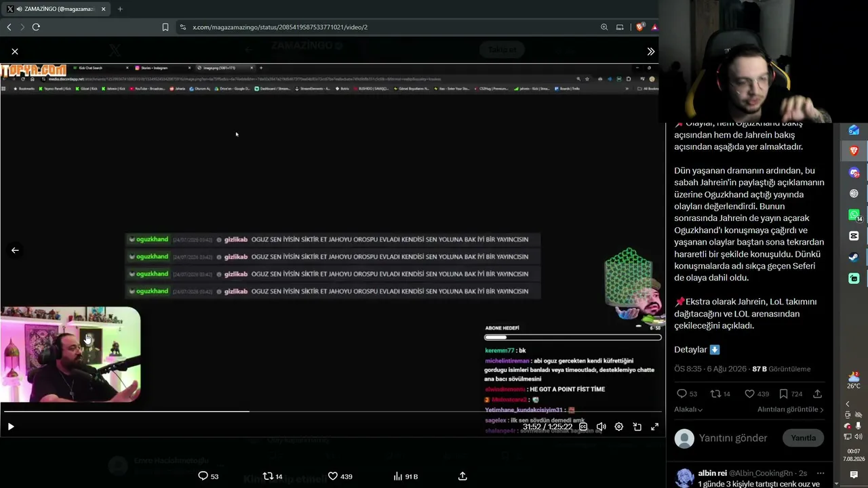Select the ZAMAZİNGO browser tab
868x488 pixels.
pyautogui.click(x=57, y=9)
